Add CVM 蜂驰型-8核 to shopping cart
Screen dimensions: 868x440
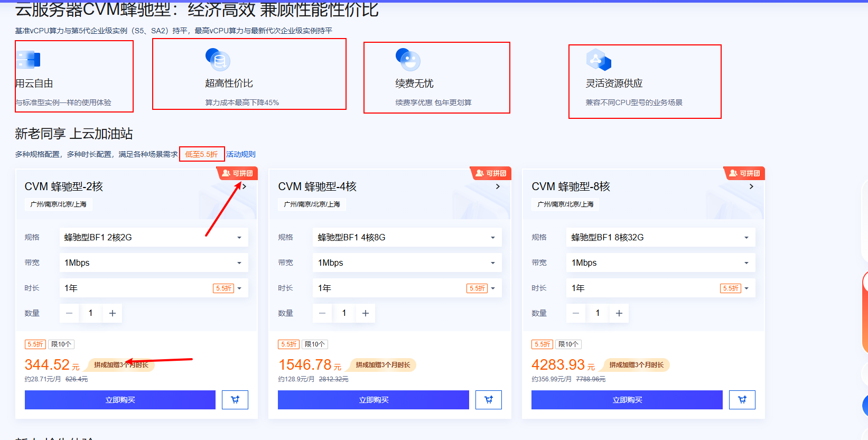[x=742, y=400]
